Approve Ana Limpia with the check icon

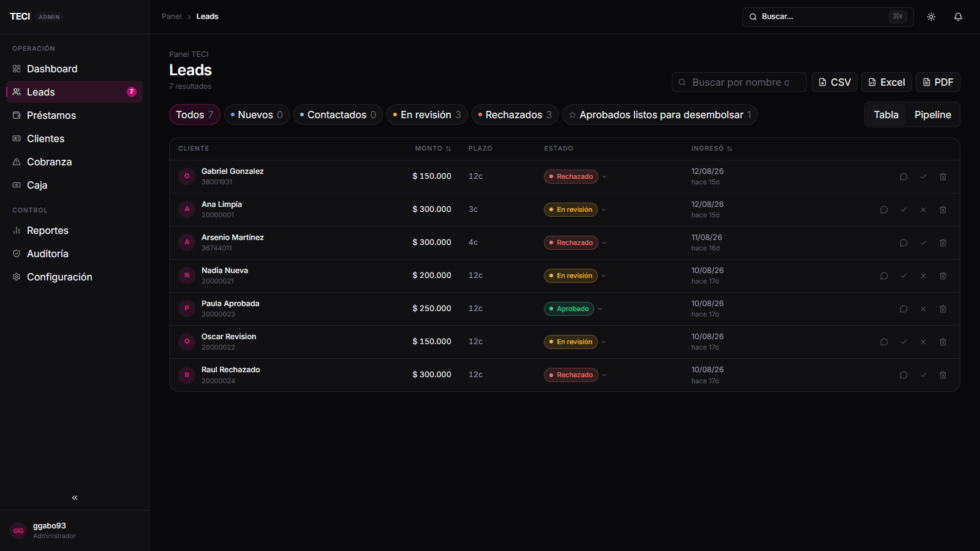[903, 210]
